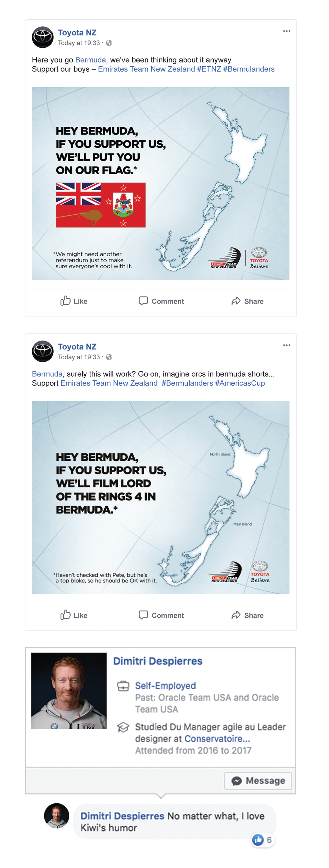Click the Toyota logo avatar on second post

pyautogui.click(x=42, y=351)
